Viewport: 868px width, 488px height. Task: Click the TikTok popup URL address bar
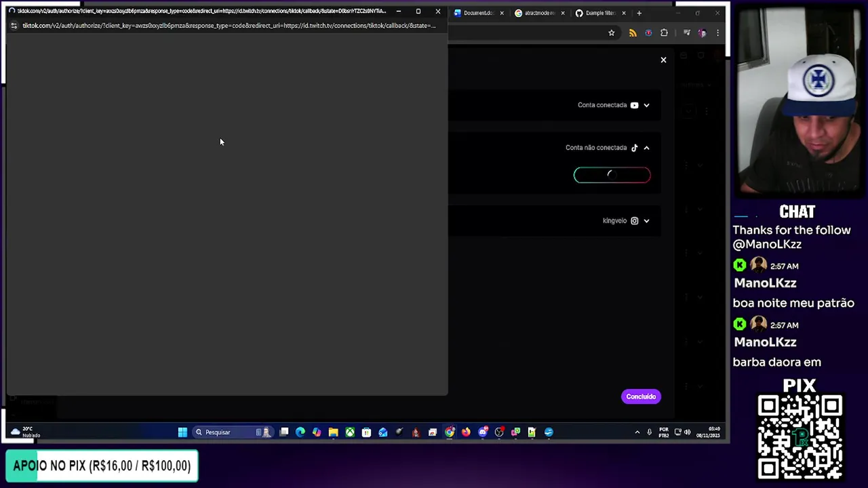click(229, 26)
